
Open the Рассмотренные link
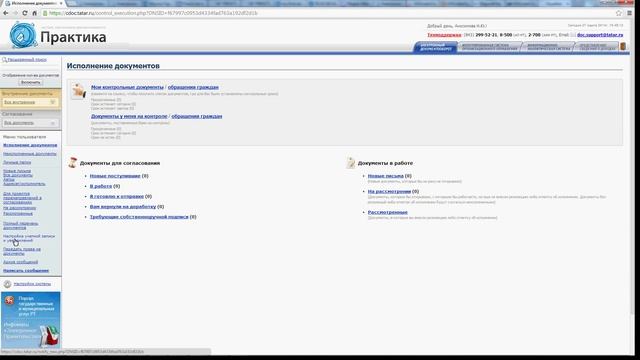click(388, 212)
